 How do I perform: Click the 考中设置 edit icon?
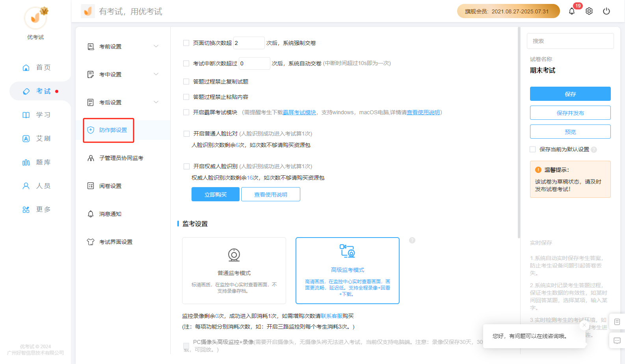[91, 74]
